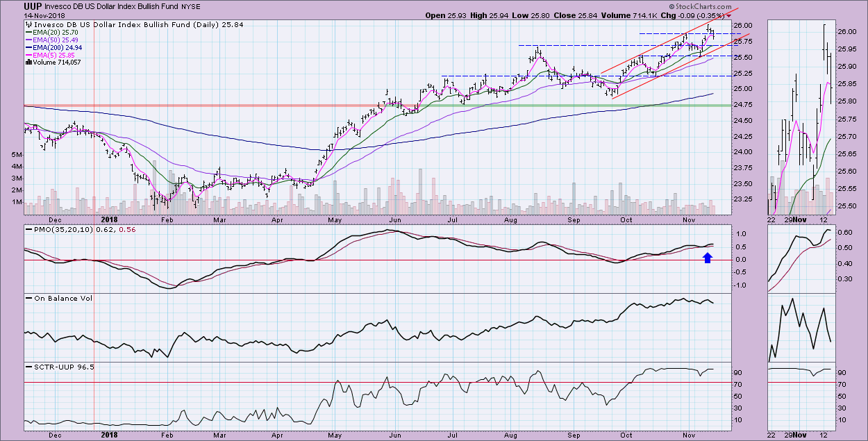Click the Dec month label on time axis

click(x=56, y=219)
